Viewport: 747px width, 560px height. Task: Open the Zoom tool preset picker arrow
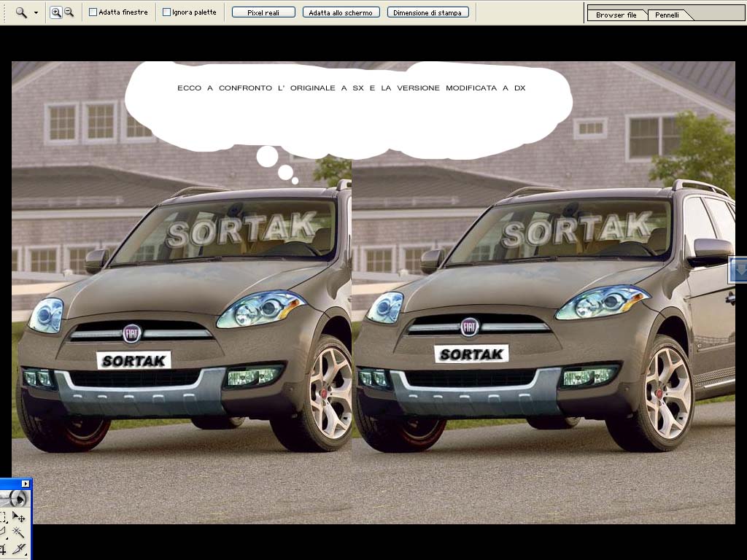[x=36, y=13]
